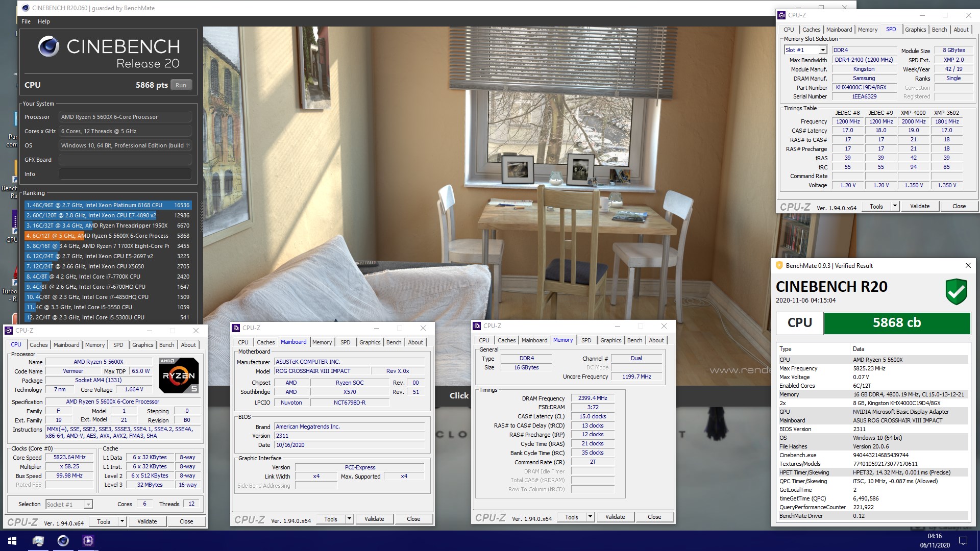This screenshot has height=551, width=980.
Task: Open the first pinned taskbar app icon
Action: click(x=38, y=541)
